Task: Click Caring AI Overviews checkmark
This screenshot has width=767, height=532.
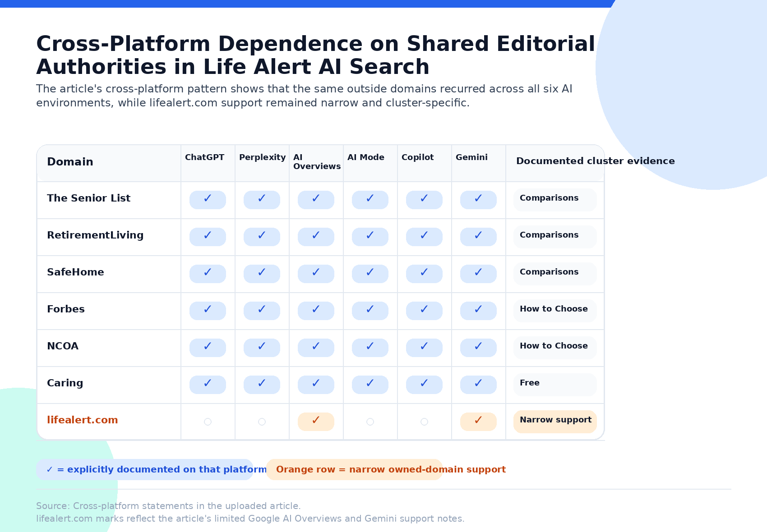Action: click(316, 385)
